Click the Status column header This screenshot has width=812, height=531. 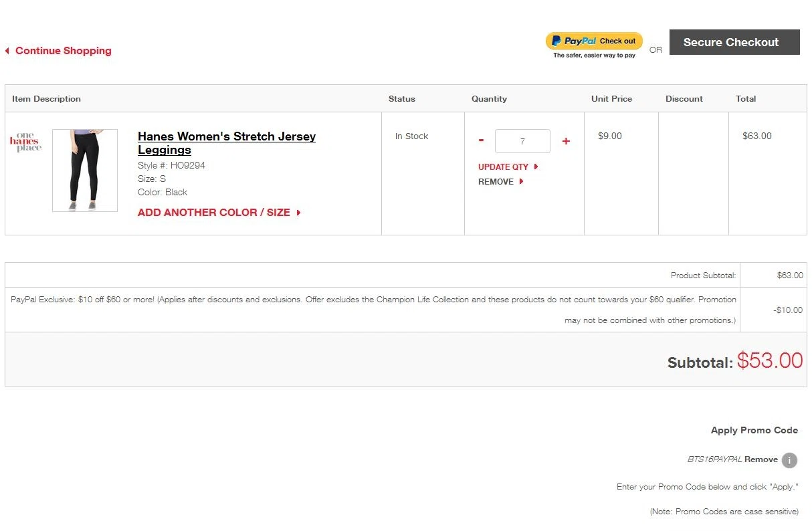coord(402,99)
